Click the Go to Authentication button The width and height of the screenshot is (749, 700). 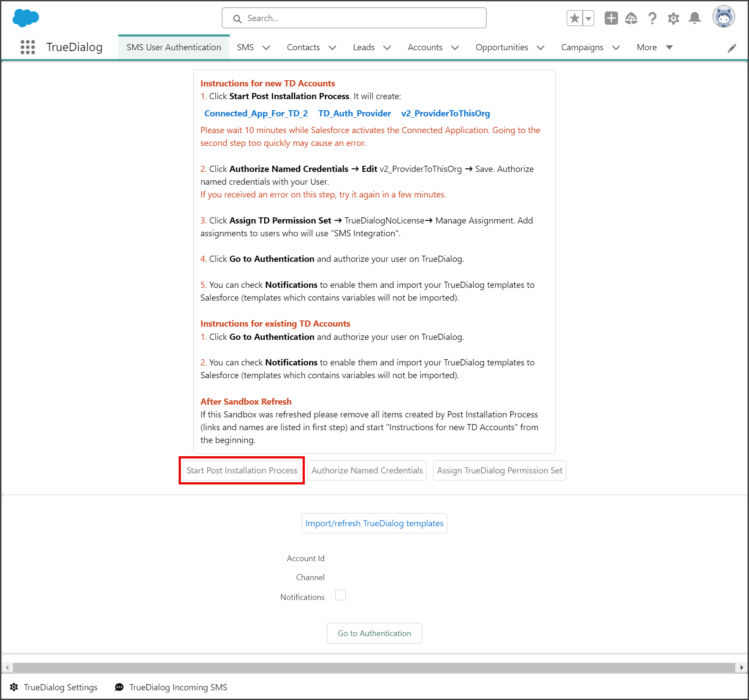tap(374, 633)
